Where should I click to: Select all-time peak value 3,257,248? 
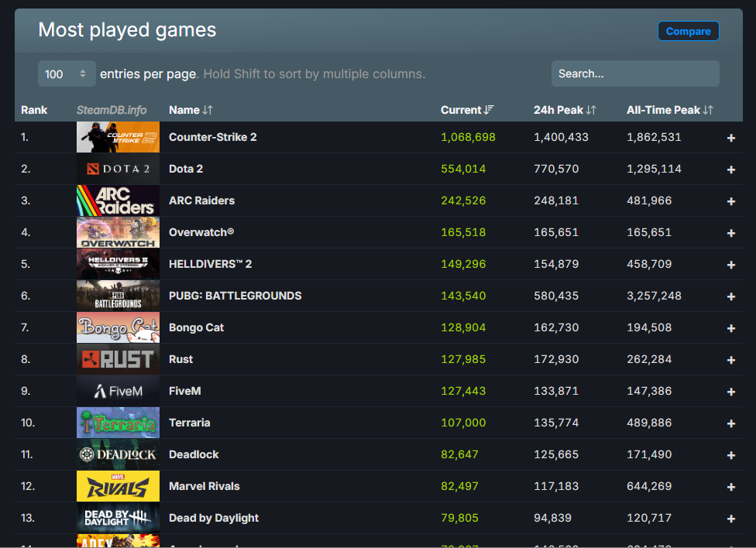click(x=654, y=296)
